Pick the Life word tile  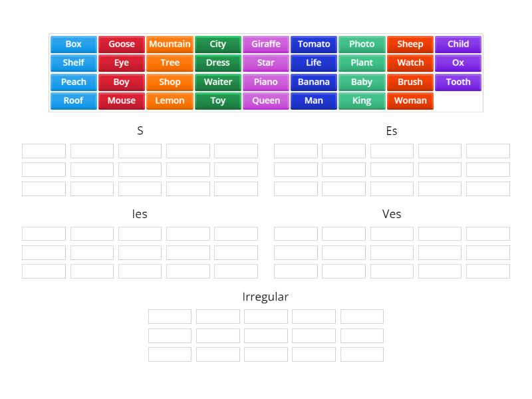point(314,63)
